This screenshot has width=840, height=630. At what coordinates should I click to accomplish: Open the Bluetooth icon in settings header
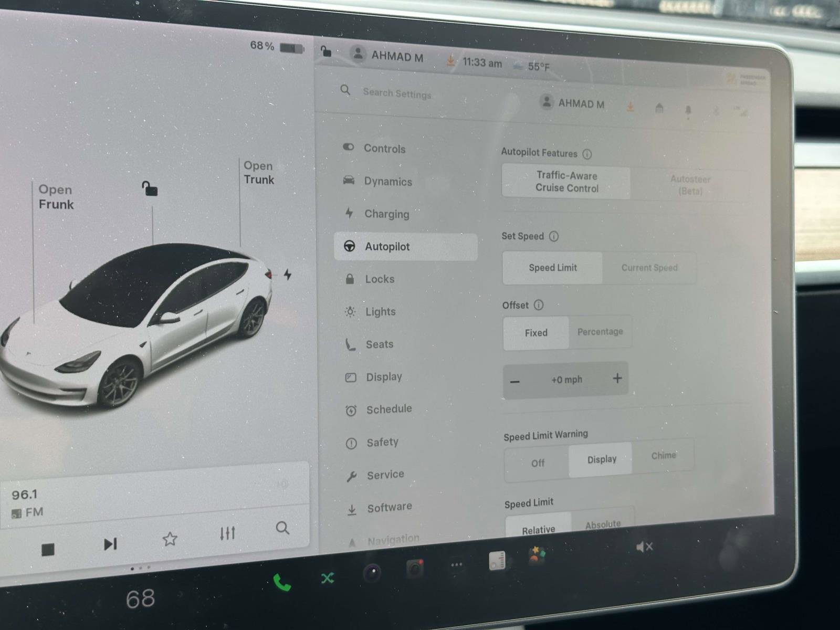click(716, 111)
